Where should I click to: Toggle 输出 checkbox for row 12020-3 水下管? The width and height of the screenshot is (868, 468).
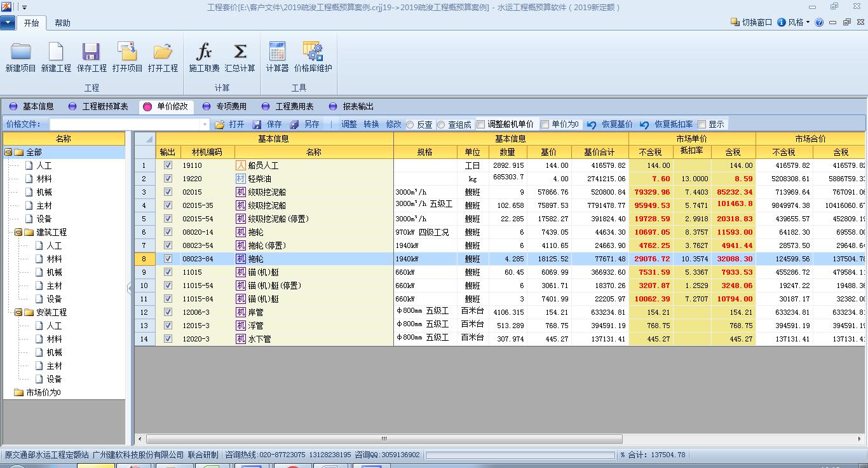tap(168, 339)
